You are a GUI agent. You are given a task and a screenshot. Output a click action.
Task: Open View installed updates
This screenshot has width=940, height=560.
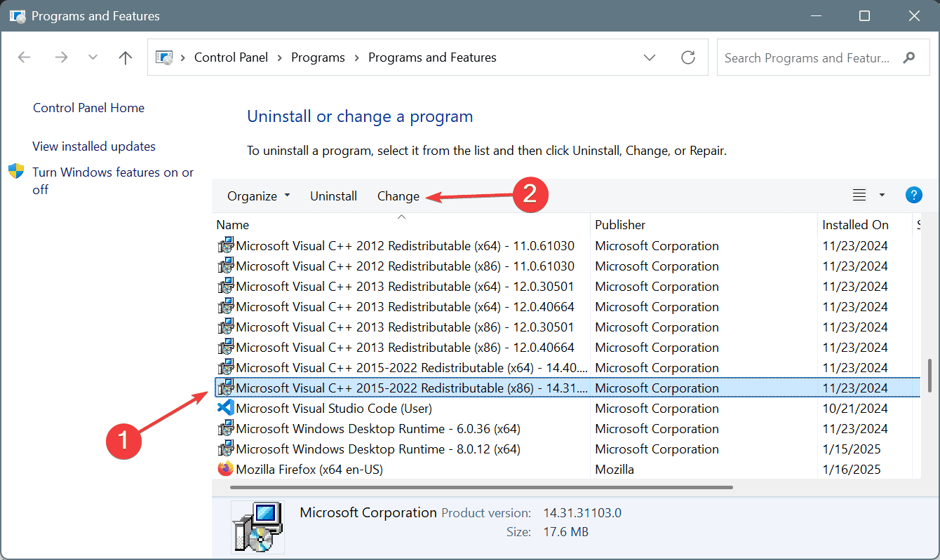(94, 146)
